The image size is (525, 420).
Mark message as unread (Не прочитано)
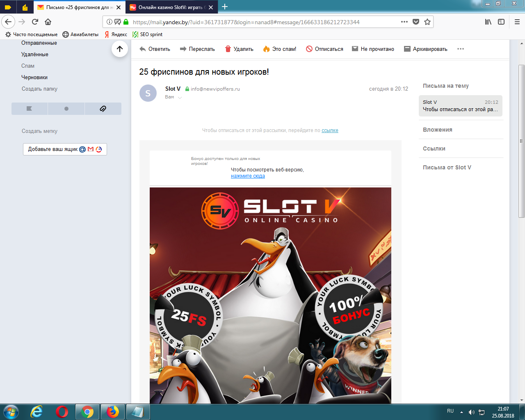coord(373,49)
